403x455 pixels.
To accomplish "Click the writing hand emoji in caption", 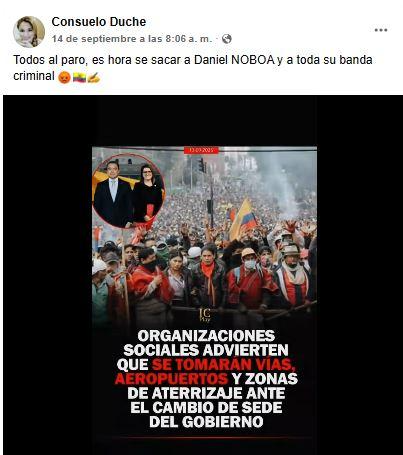I will pyautogui.click(x=94, y=77).
